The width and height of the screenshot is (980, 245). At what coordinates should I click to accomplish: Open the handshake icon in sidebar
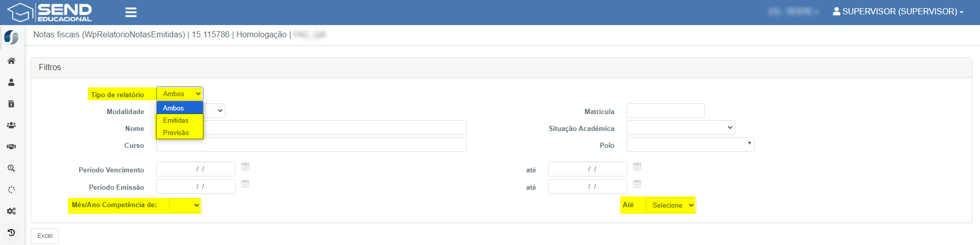[x=11, y=147]
